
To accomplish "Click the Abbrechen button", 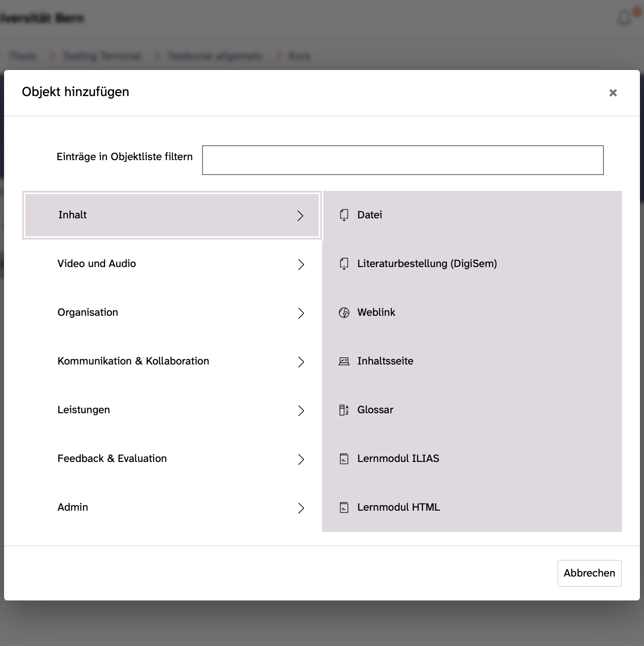I will point(589,573).
